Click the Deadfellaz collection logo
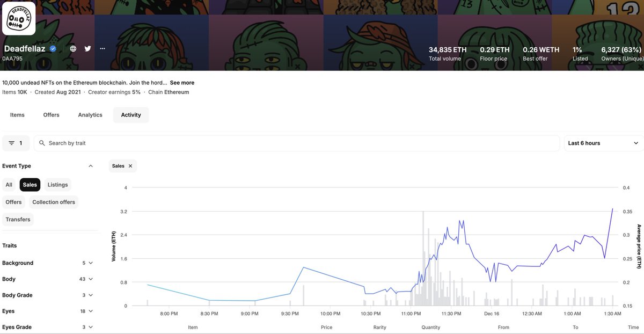Image resolution: width=644 pixels, height=334 pixels. [19, 19]
